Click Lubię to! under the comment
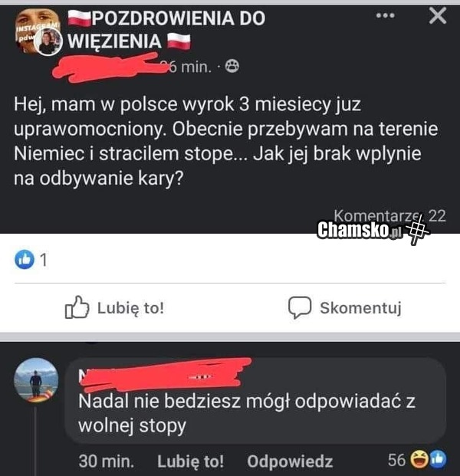 (190, 461)
